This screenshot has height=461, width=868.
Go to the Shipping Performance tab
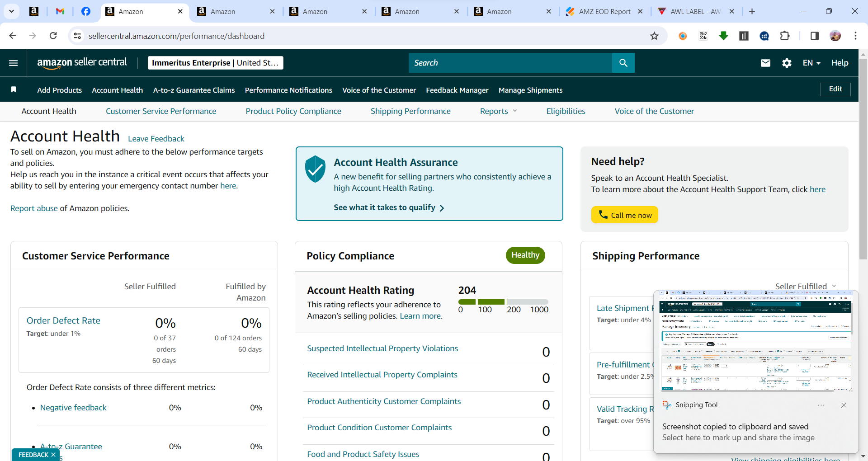tap(410, 111)
